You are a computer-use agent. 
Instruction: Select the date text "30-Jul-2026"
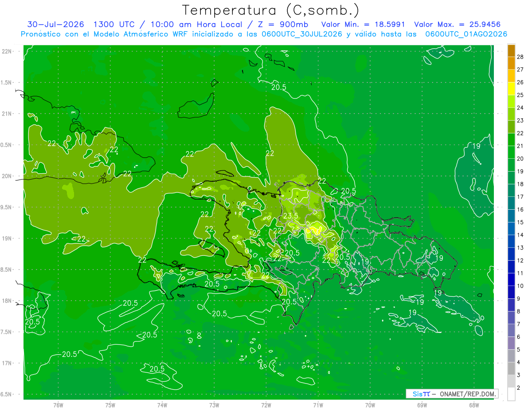click(56, 24)
